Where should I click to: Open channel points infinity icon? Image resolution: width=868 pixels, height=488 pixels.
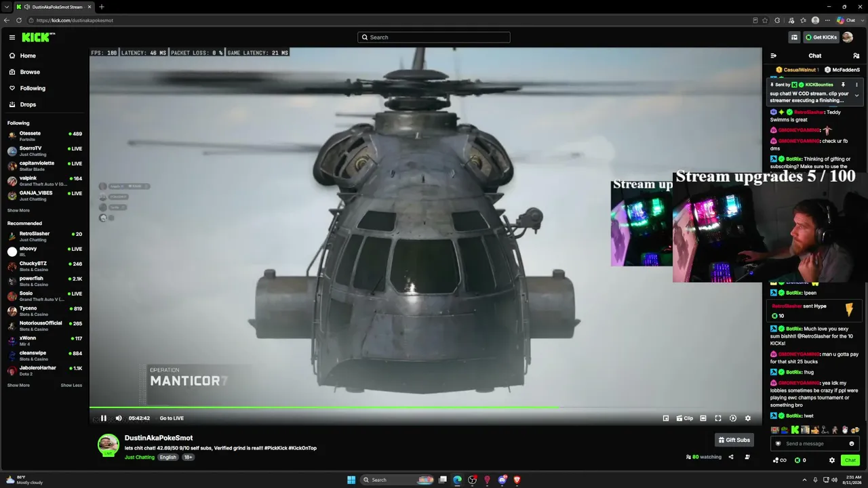[x=779, y=460]
